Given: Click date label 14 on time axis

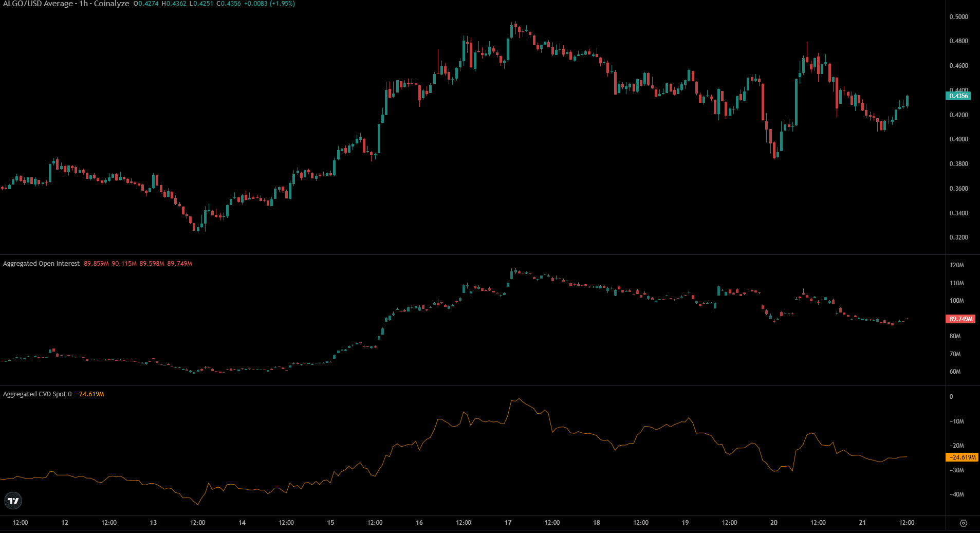Looking at the screenshot, I should pos(242,523).
